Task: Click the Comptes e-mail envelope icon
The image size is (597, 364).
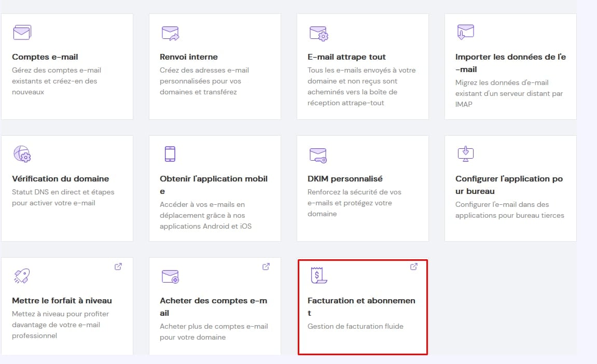Action: (x=22, y=33)
